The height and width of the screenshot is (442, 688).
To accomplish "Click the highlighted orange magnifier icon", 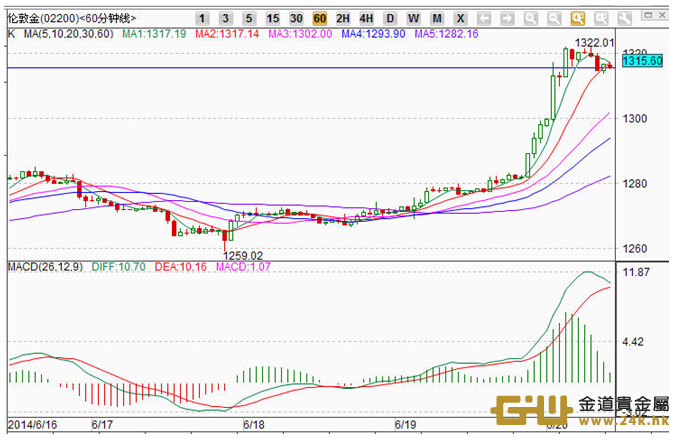I will coord(577,19).
